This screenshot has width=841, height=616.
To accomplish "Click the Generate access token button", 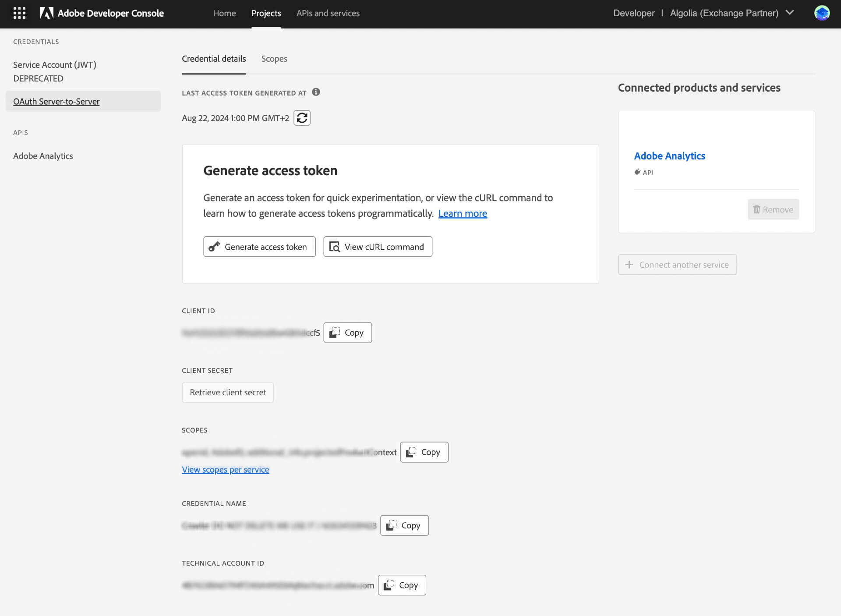I will pos(259,247).
